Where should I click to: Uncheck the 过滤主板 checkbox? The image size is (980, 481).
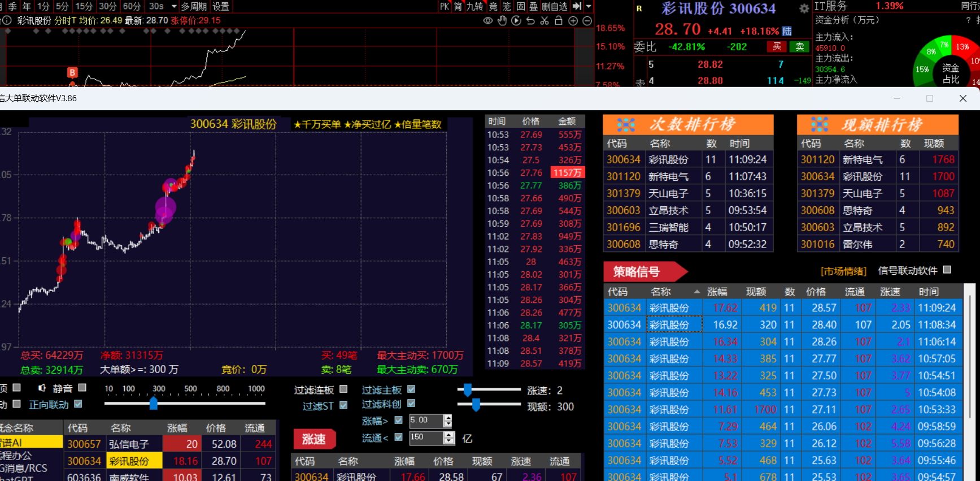(x=411, y=389)
